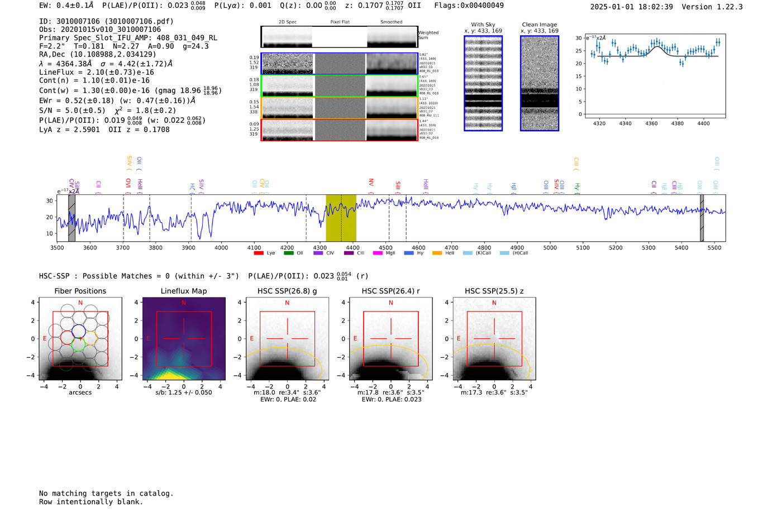Click the 'Flags:0x00400049' header text
Image resolution: width=782 pixels, height=532 pixels.
(x=469, y=6)
